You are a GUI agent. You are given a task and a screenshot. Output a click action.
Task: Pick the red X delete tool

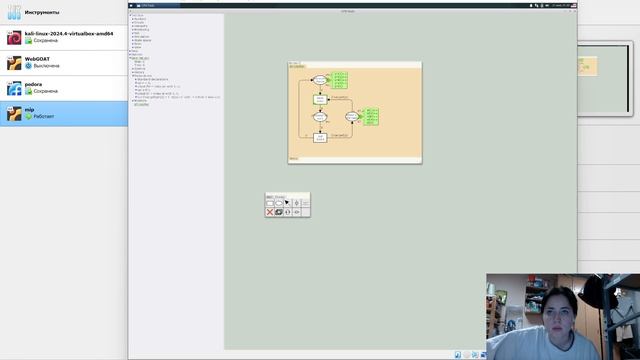pyautogui.click(x=270, y=212)
